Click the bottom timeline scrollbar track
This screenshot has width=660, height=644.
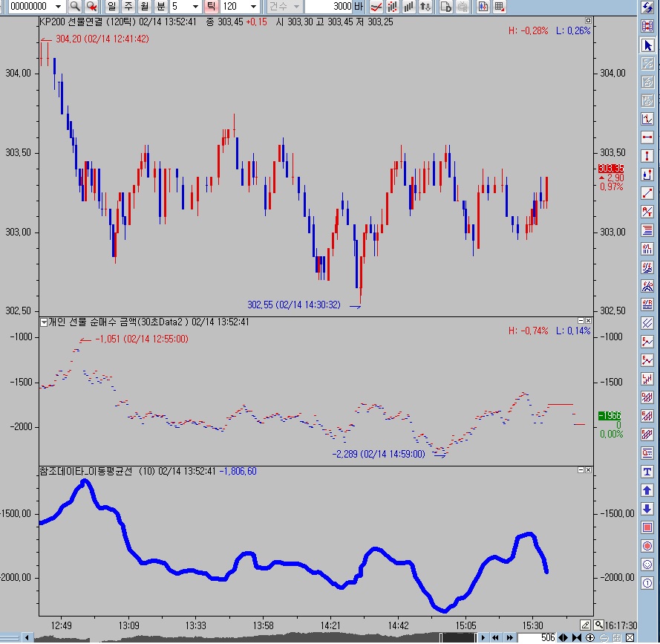[x=223, y=637]
